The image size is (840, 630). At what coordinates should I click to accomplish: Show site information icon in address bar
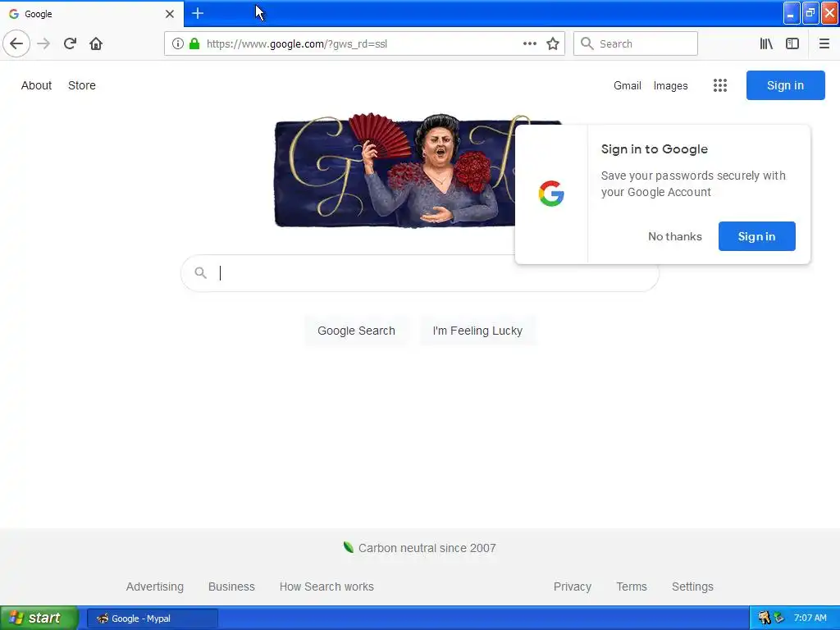point(178,43)
